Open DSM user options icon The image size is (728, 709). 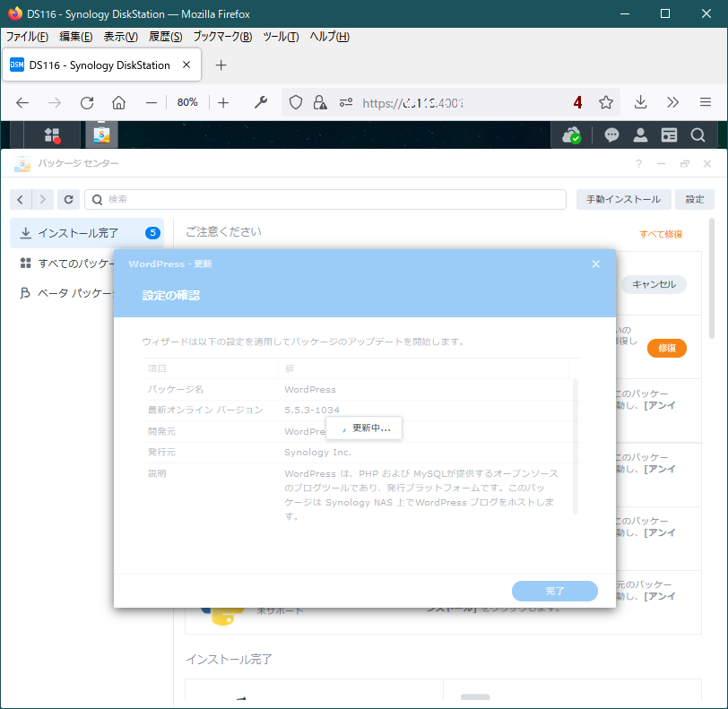640,135
